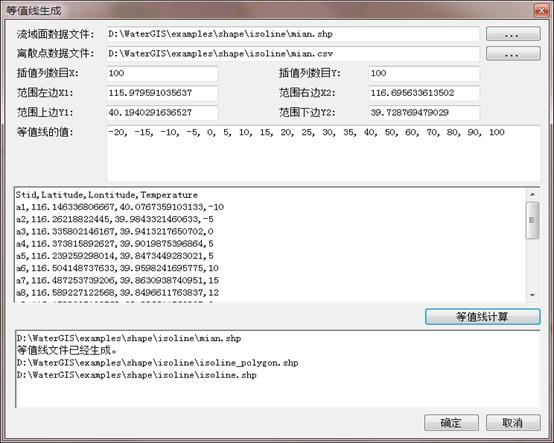The height and width of the screenshot is (443, 554).
Task: Click the 等值线计算 button
Action: [x=483, y=317]
